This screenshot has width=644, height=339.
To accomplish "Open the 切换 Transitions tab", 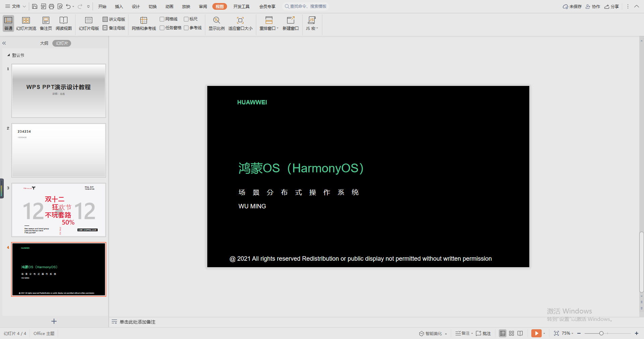I will click(153, 7).
